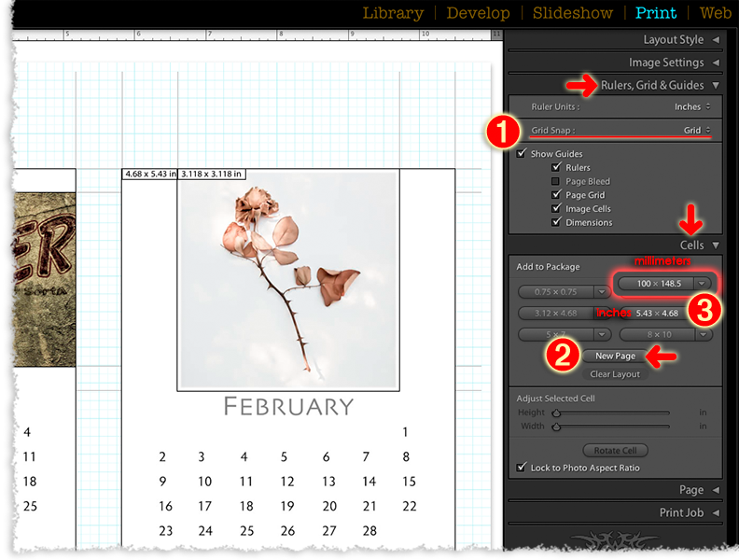Expand the Layout Style panel triangle
Image resolution: width=739 pixels, height=560 pixels.
[x=716, y=40]
